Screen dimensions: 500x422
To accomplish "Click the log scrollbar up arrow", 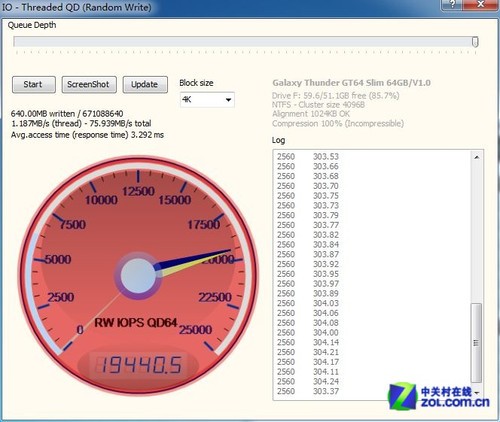I will [x=477, y=157].
